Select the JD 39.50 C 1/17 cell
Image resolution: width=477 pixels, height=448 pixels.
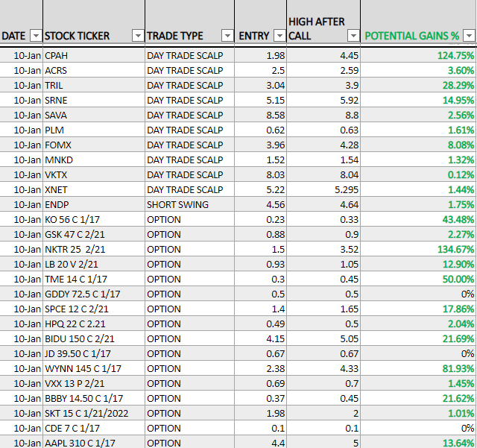click(x=94, y=353)
